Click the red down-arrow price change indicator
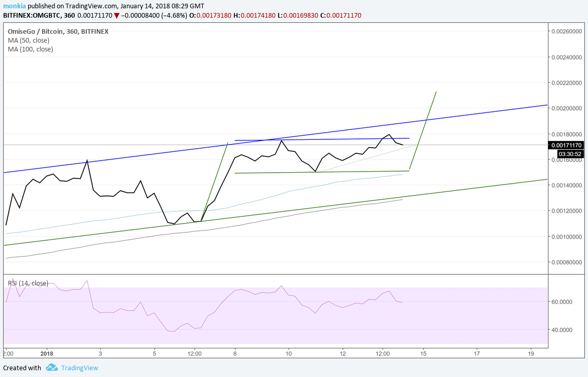The width and height of the screenshot is (588, 377). tap(117, 16)
